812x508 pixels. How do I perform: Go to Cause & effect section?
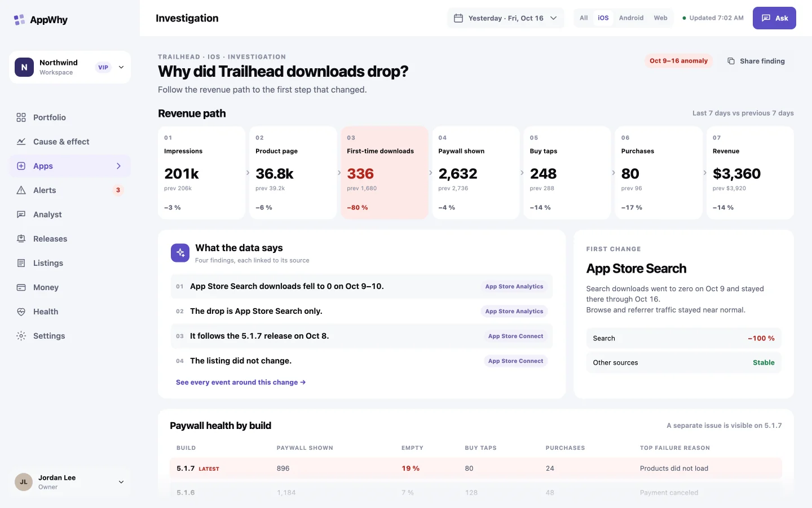click(70, 142)
